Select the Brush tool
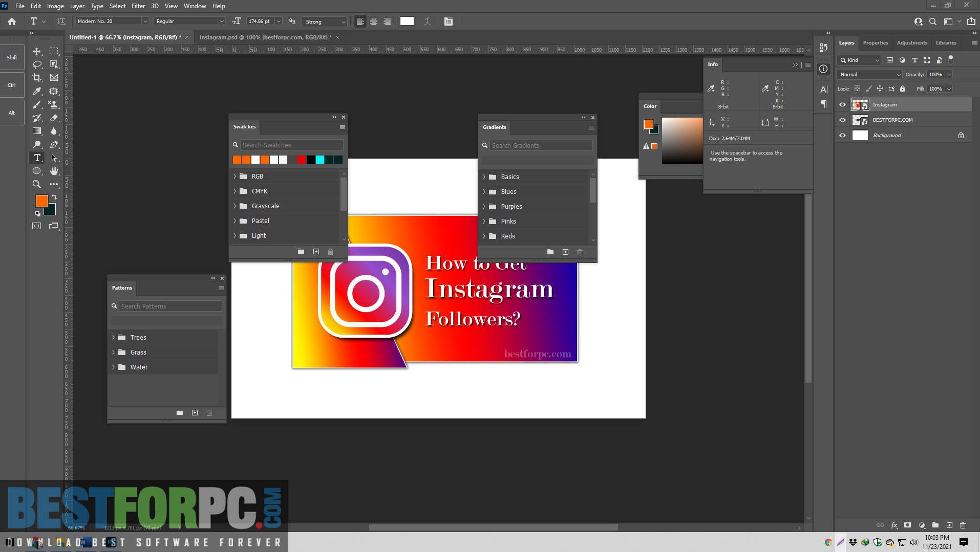The width and height of the screenshot is (980, 552). click(37, 104)
